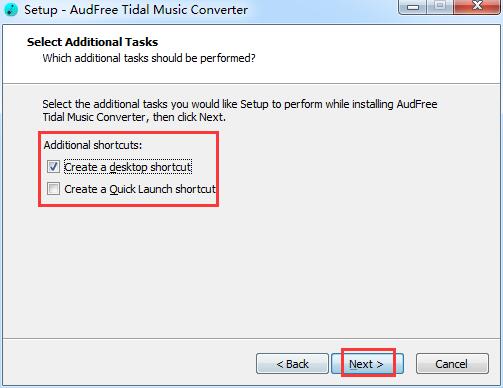Proceed with the Next button
Viewport: 503px width, 388px height.
(x=367, y=364)
